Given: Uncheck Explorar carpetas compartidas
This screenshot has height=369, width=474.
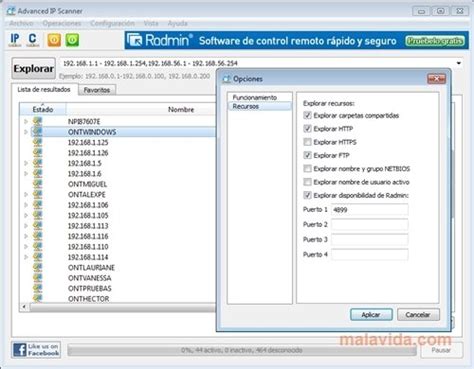Looking at the screenshot, I should (307, 115).
